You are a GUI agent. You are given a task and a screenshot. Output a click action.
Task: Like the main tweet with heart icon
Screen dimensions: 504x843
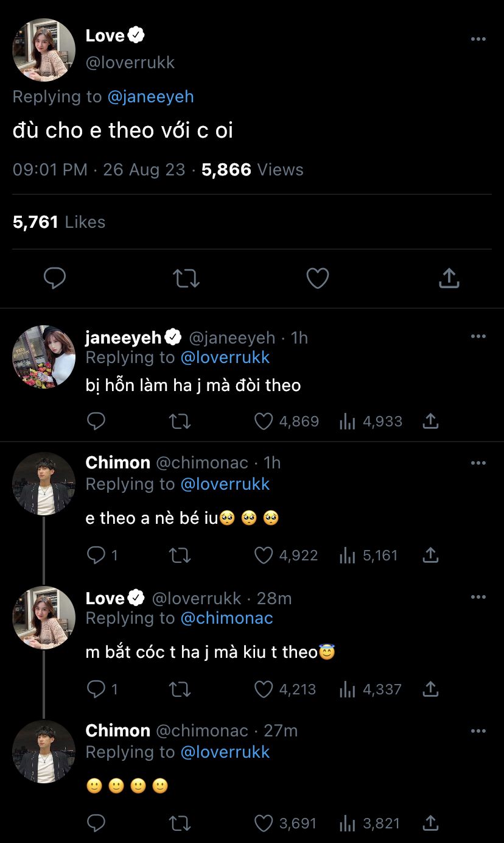(x=317, y=278)
